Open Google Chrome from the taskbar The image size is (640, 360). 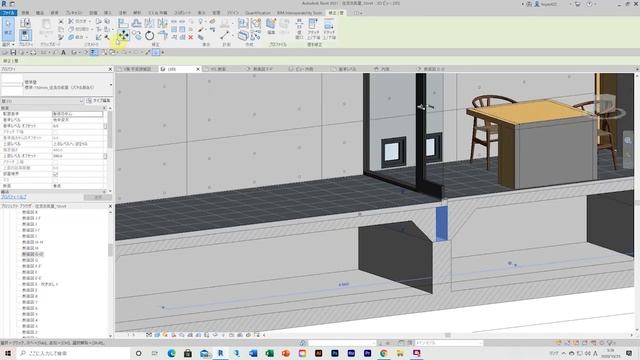click(x=384, y=353)
